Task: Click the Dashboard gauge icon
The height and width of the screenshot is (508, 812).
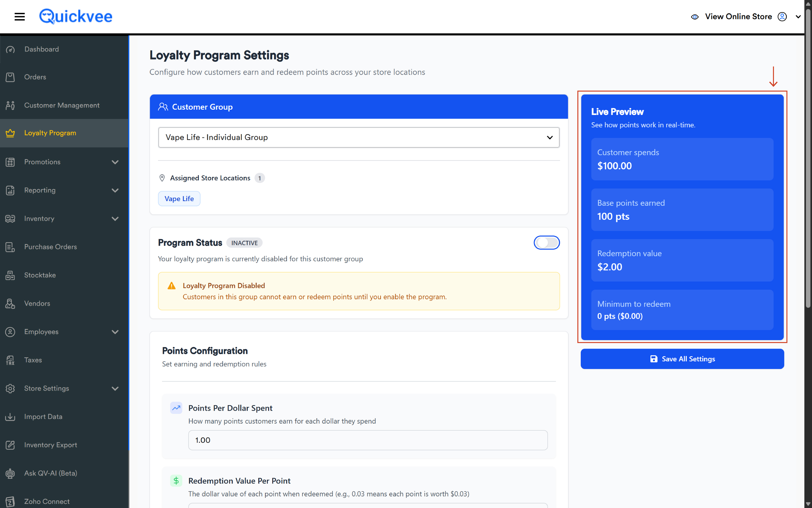Action: click(10, 49)
